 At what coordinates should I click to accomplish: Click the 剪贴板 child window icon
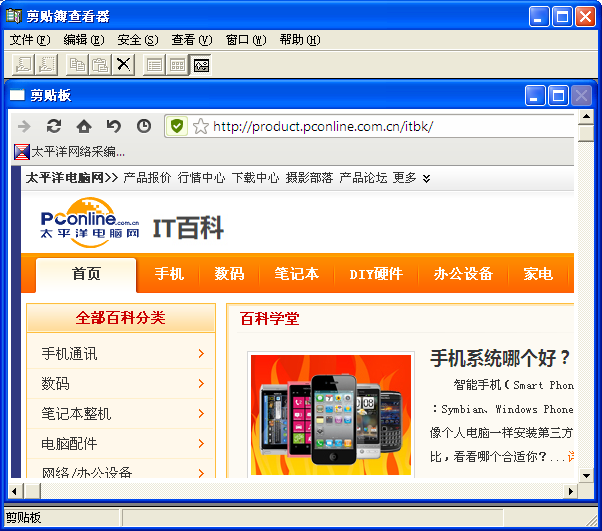click(x=17, y=95)
